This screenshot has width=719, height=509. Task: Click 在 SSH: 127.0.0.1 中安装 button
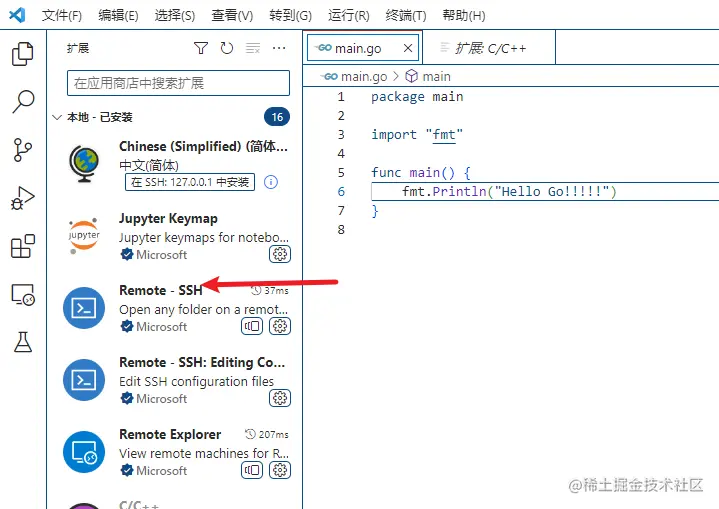(x=190, y=182)
